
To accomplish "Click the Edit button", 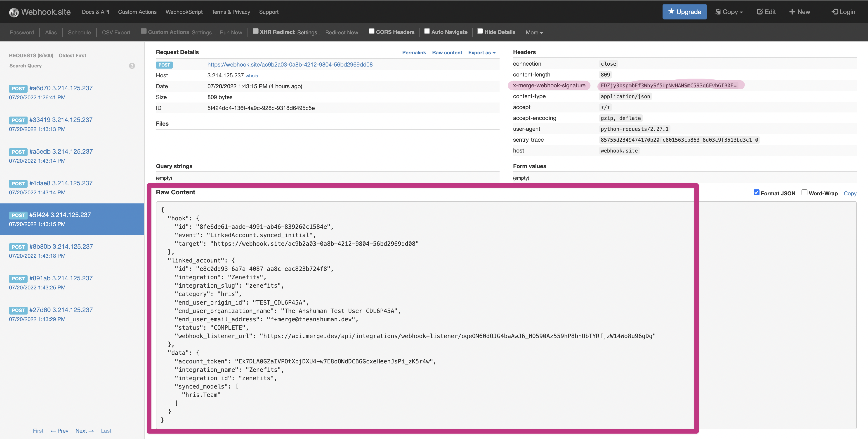I will [x=766, y=12].
